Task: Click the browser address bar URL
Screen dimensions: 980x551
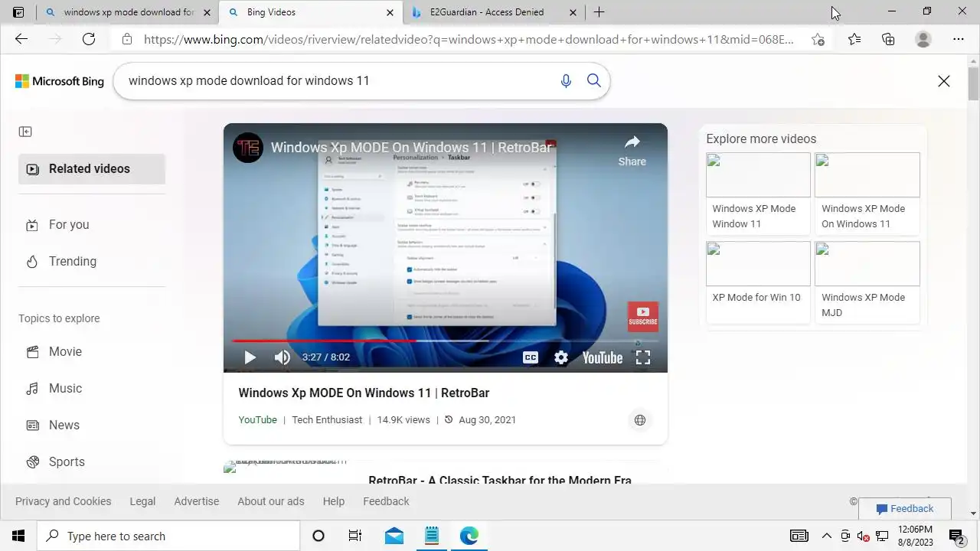Action: click(469, 39)
